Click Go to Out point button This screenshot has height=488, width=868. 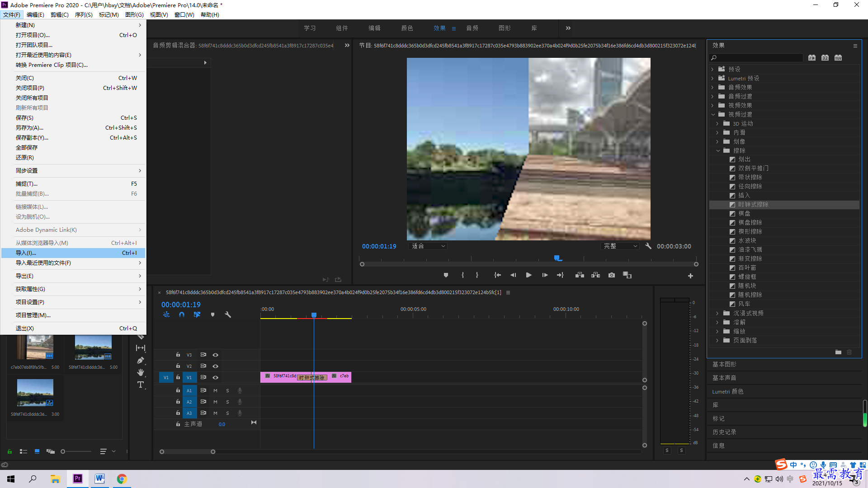click(x=560, y=275)
